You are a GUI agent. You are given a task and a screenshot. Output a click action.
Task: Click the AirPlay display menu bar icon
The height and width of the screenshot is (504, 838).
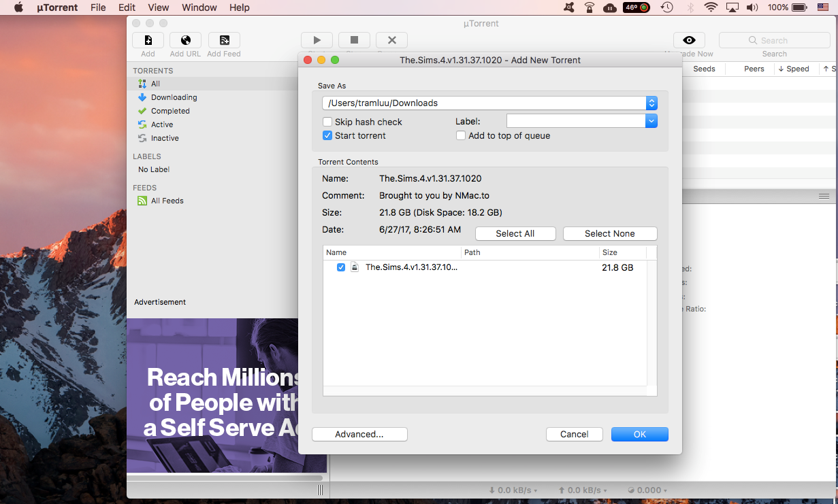point(732,7)
